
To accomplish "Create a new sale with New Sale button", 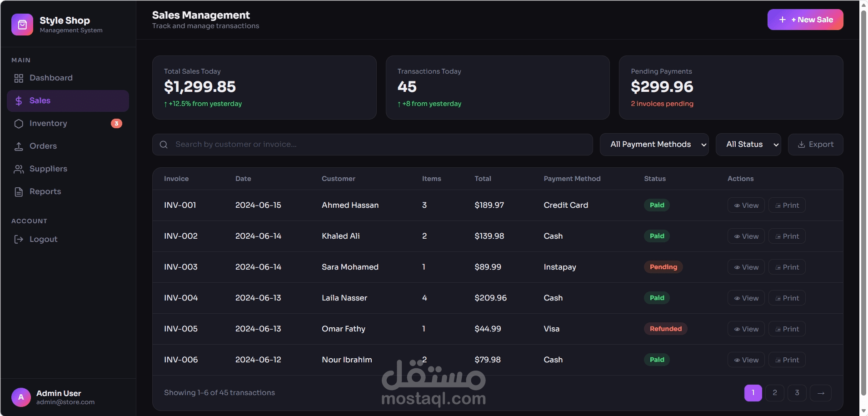I will (x=805, y=20).
